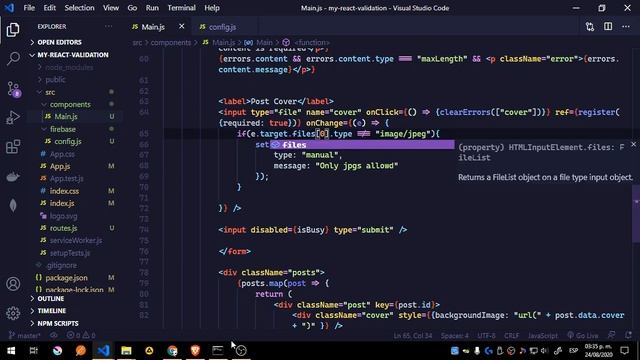
Task: Open Brave browser from the taskbar
Action: coord(195,351)
